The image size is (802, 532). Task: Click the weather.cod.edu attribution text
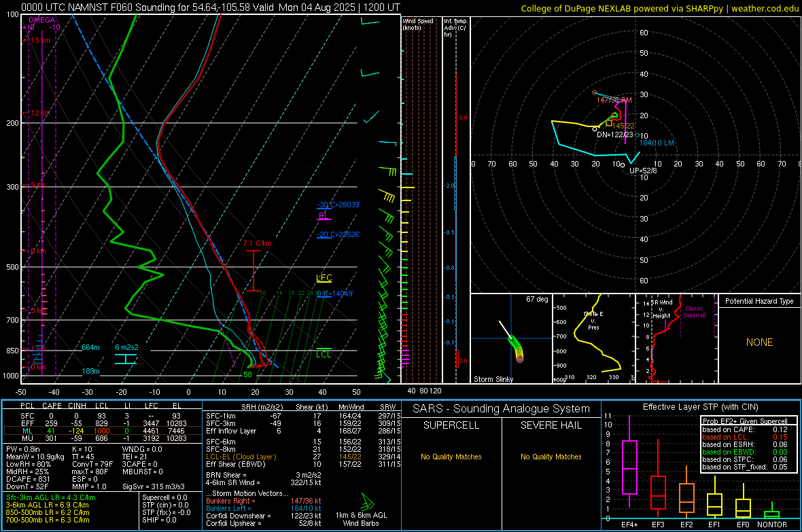click(765, 9)
